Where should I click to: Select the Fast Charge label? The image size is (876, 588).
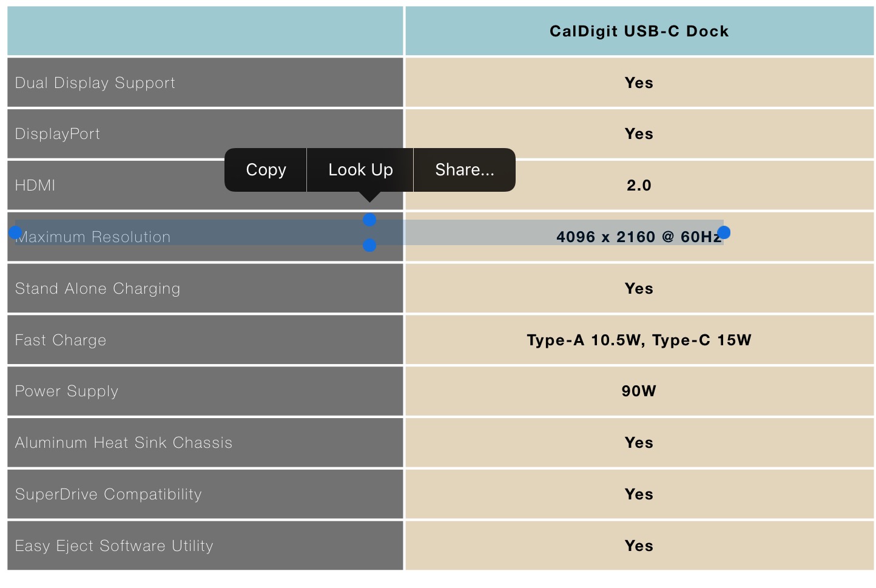coord(61,340)
